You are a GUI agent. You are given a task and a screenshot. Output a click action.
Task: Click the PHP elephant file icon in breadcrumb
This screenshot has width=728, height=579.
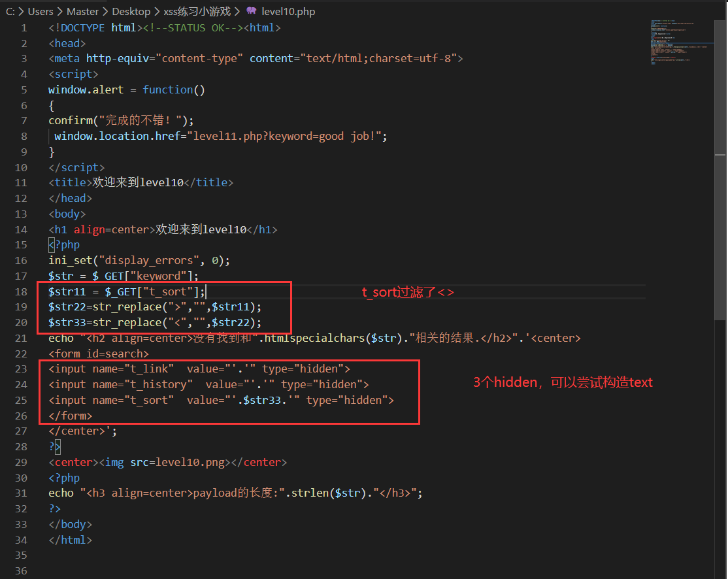tap(251, 11)
